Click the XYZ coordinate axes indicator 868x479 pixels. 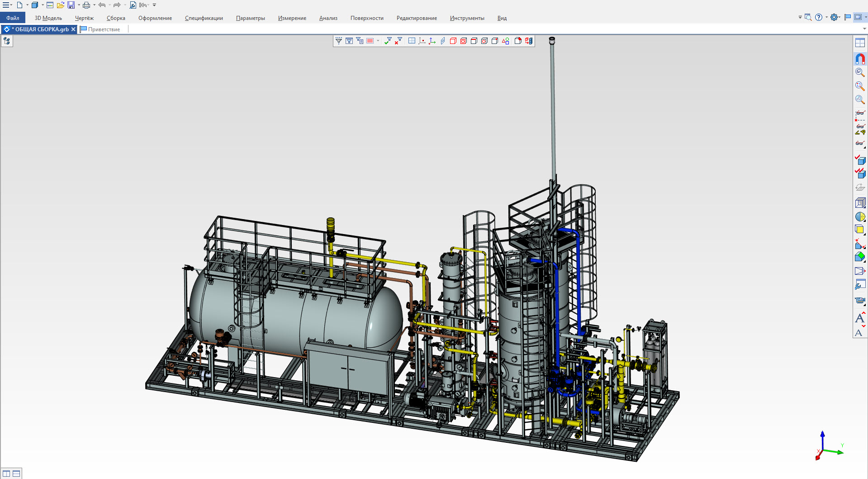tap(829, 446)
